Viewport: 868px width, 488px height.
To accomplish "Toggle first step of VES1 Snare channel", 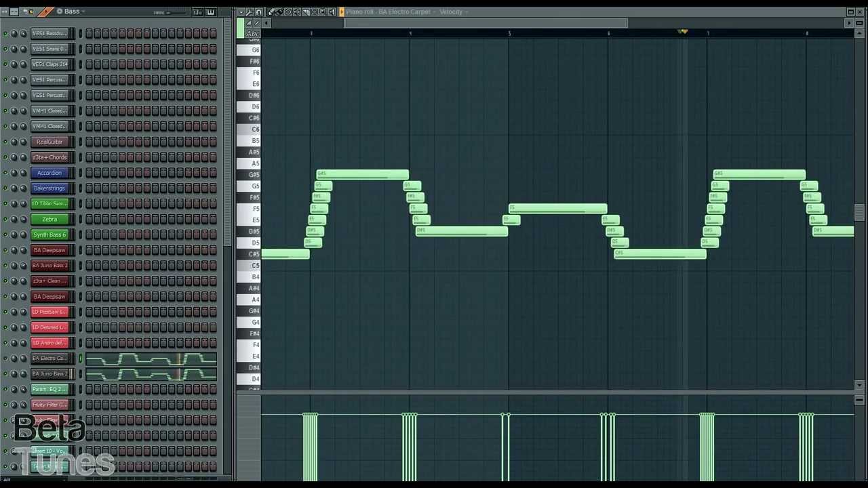I will point(89,48).
